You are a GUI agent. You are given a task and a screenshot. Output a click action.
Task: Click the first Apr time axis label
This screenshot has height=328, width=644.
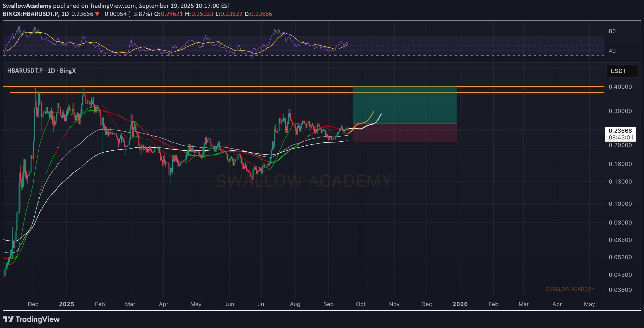[164, 304]
